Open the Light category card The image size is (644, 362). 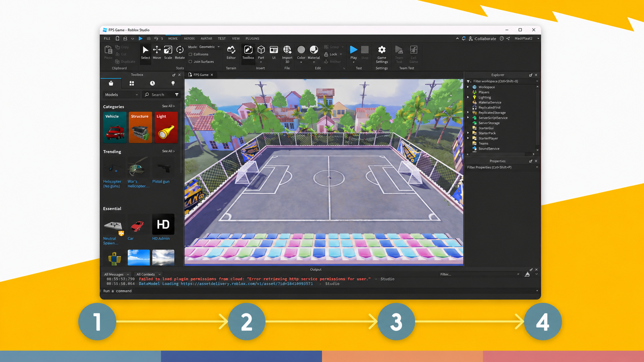[166, 127]
